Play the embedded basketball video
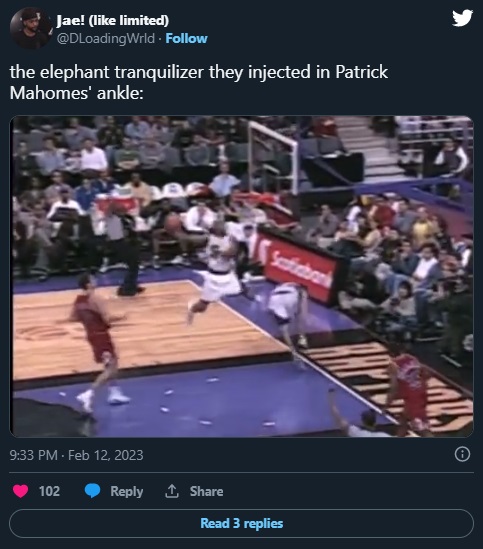This screenshot has height=549, width=483. 241,276
